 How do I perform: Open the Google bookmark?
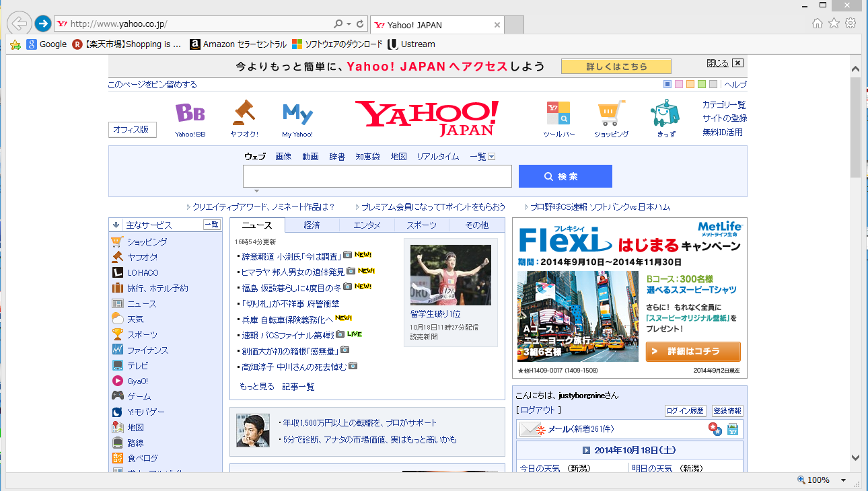click(46, 44)
